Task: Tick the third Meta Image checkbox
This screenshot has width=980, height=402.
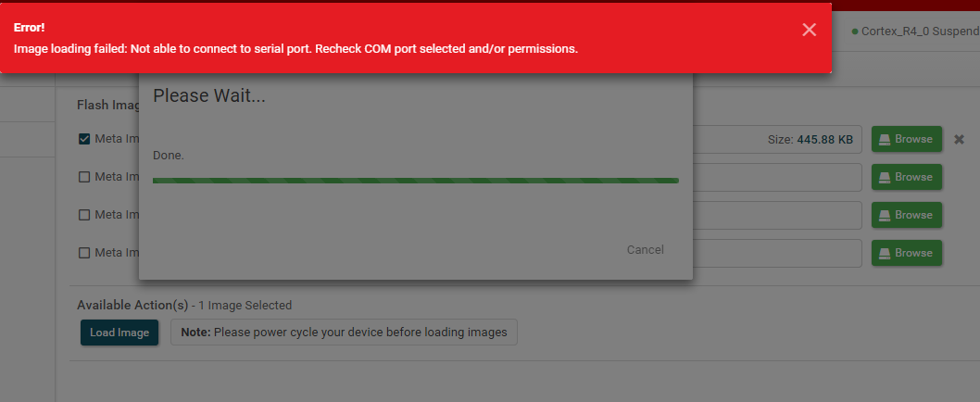Action: pyautogui.click(x=84, y=215)
